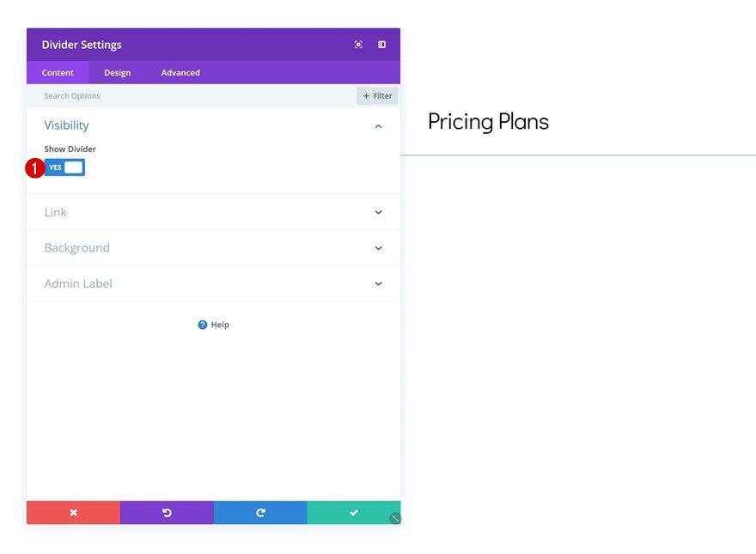Image resolution: width=756 pixels, height=554 pixels.
Task: Switch to the Design tab
Action: 117,72
